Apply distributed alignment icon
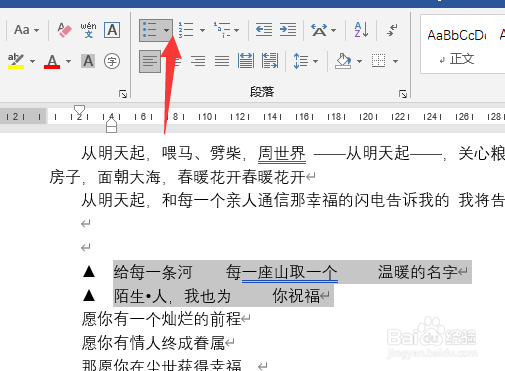505x371 pixels. (246, 61)
